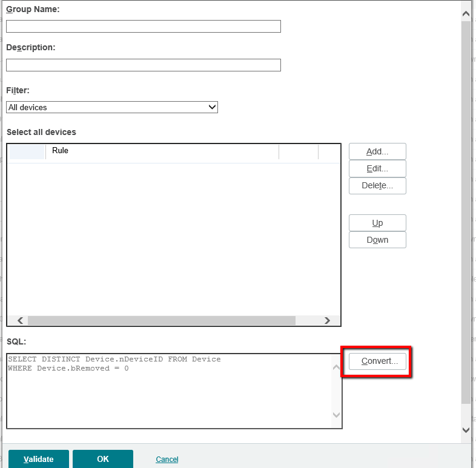Click the first blank column header beside Rule
Viewport: 476px width, 468px height.
pos(27,152)
